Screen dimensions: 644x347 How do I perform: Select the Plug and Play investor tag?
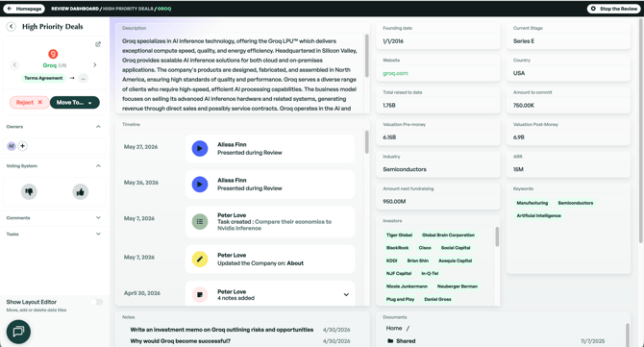click(x=400, y=299)
